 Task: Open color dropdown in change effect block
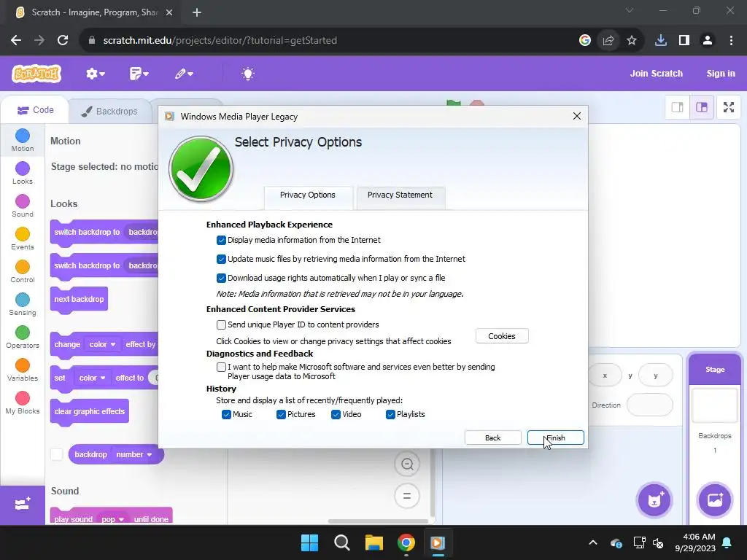(102, 344)
